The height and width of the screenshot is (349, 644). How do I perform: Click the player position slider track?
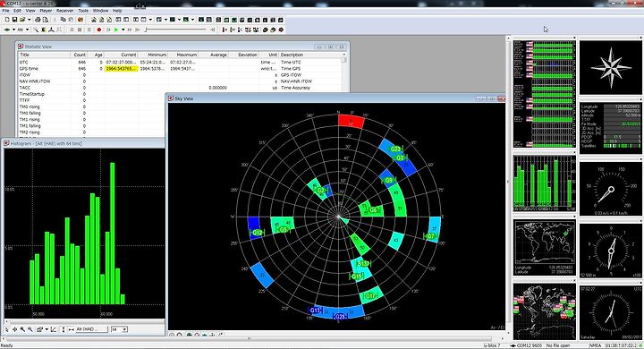tap(176, 30)
